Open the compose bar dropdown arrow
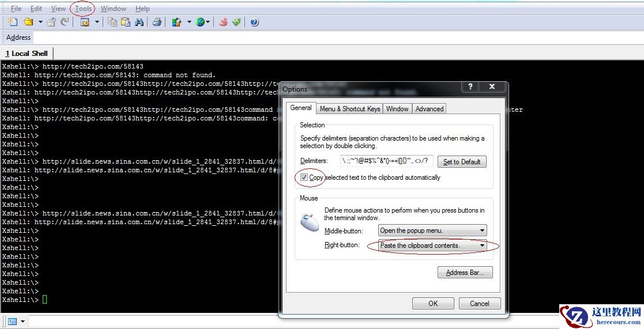The image size is (644, 329). click(x=22, y=321)
